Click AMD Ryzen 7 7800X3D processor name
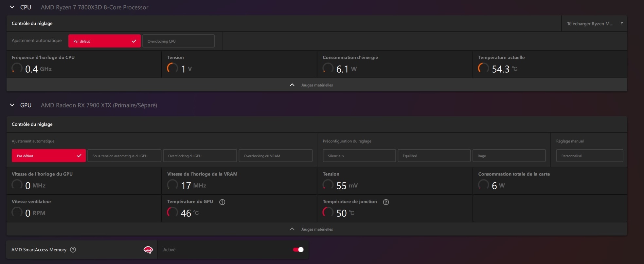This screenshot has width=644, height=264. click(x=95, y=7)
